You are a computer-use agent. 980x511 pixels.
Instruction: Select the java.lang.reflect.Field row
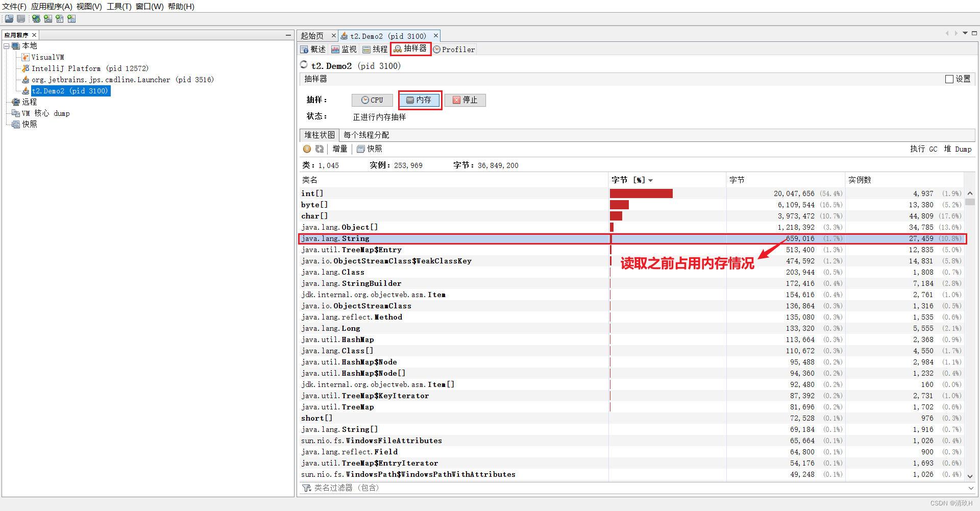[631, 452]
